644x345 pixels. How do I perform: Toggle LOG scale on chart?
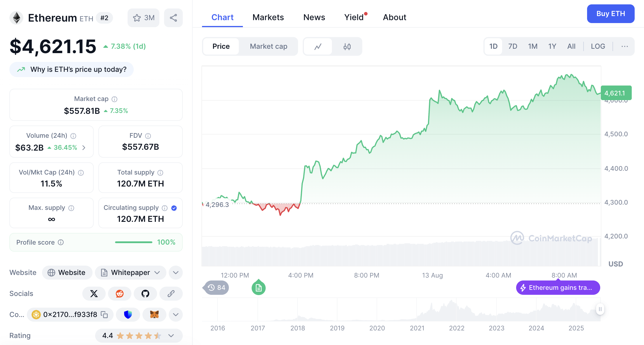(598, 46)
